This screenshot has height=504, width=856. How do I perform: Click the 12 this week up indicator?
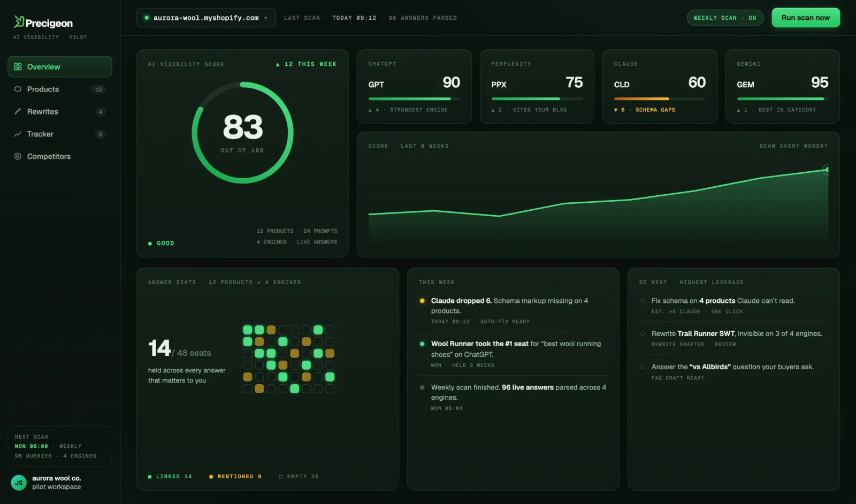coord(306,64)
